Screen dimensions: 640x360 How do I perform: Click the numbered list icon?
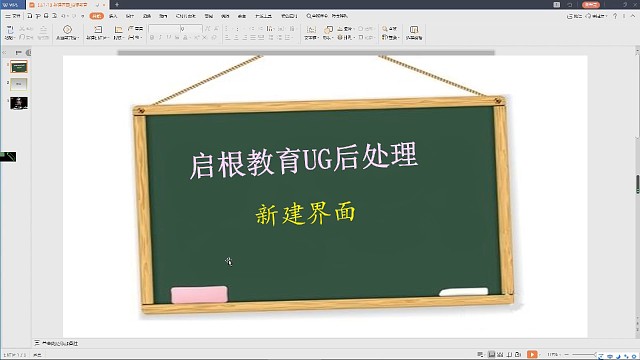(238, 29)
